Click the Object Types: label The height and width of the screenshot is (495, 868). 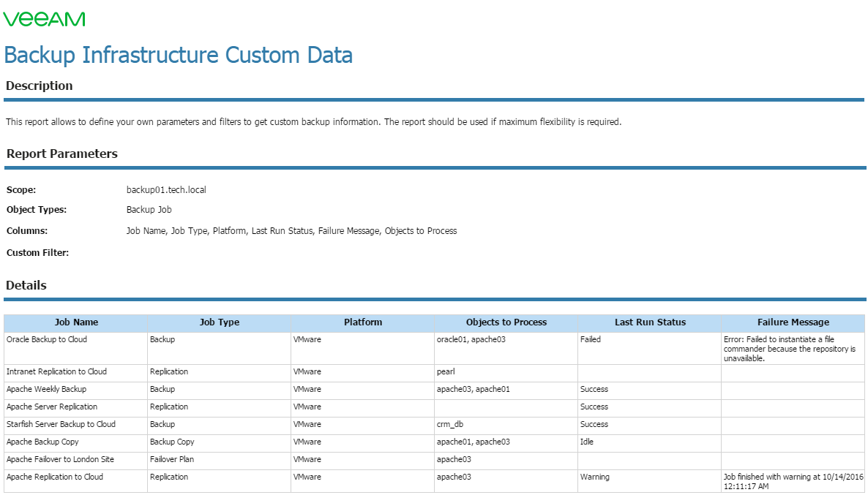37,210
